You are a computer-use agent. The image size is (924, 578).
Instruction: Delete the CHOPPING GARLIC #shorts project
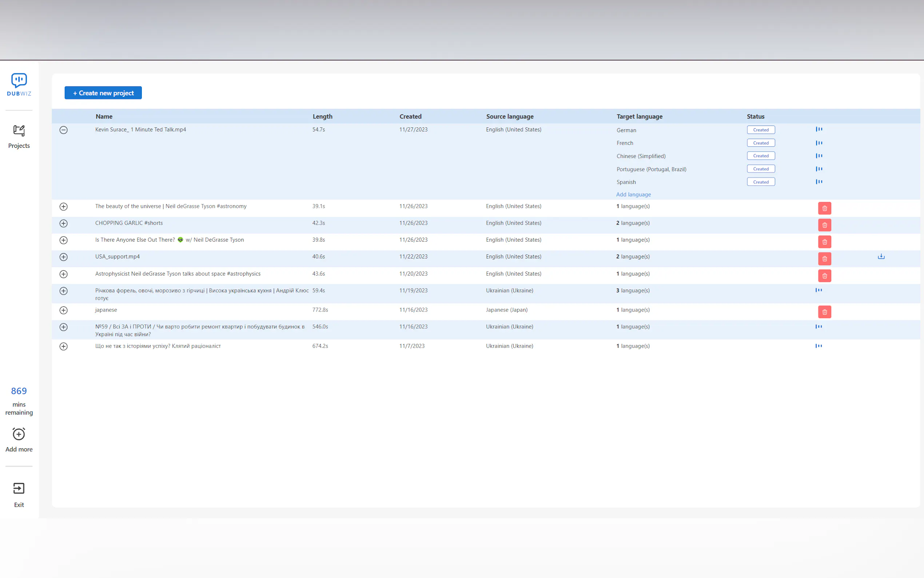(824, 225)
